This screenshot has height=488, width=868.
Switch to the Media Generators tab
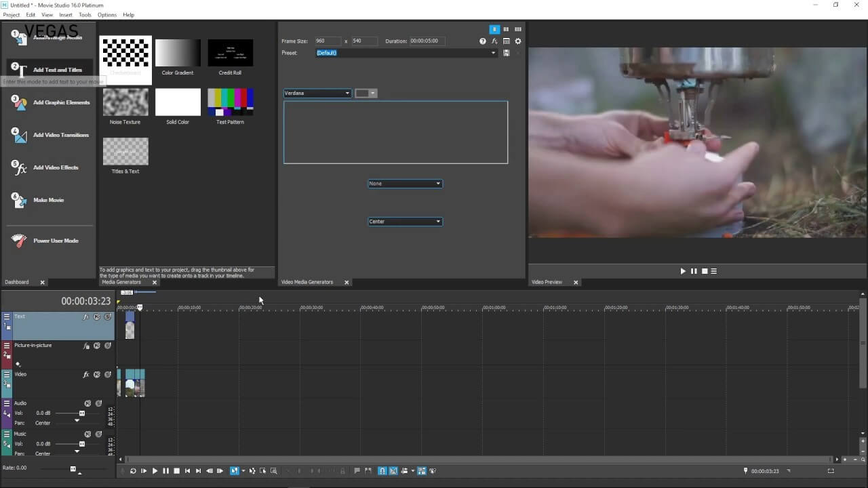pyautogui.click(x=121, y=282)
